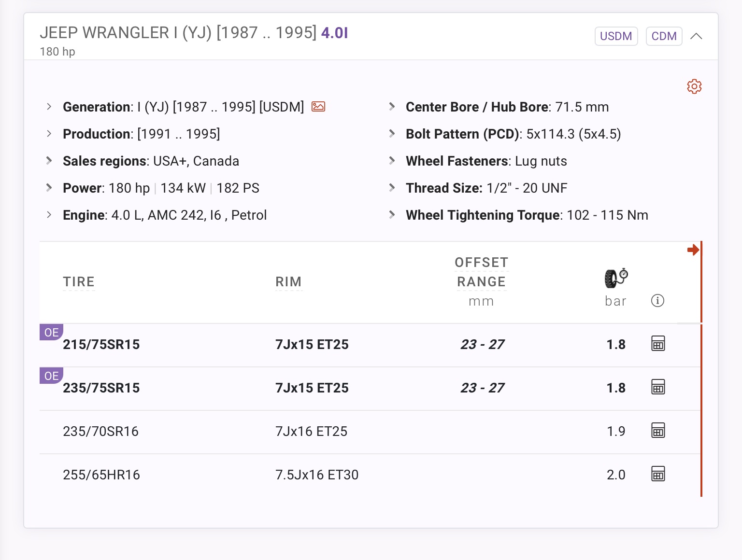Click Center Bore value 71.5 mm

pyautogui.click(x=582, y=107)
